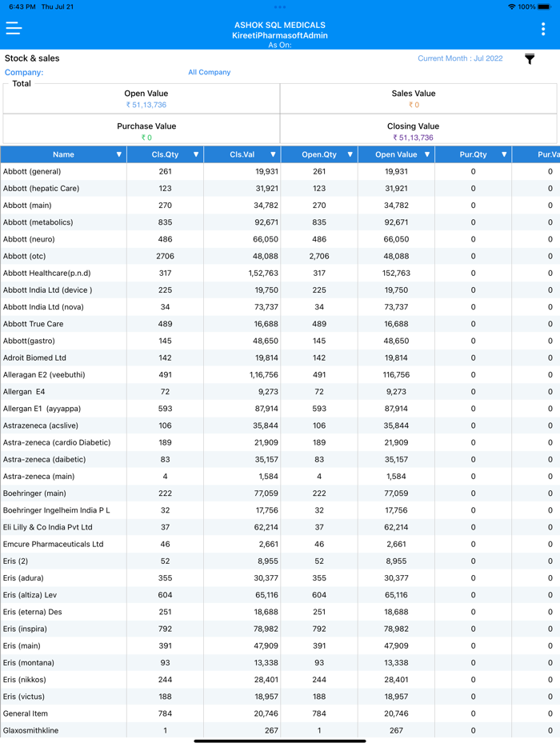The width and height of the screenshot is (560, 747).
Task: Select Abbott India Ltd (device ) row
Action: tap(280, 290)
